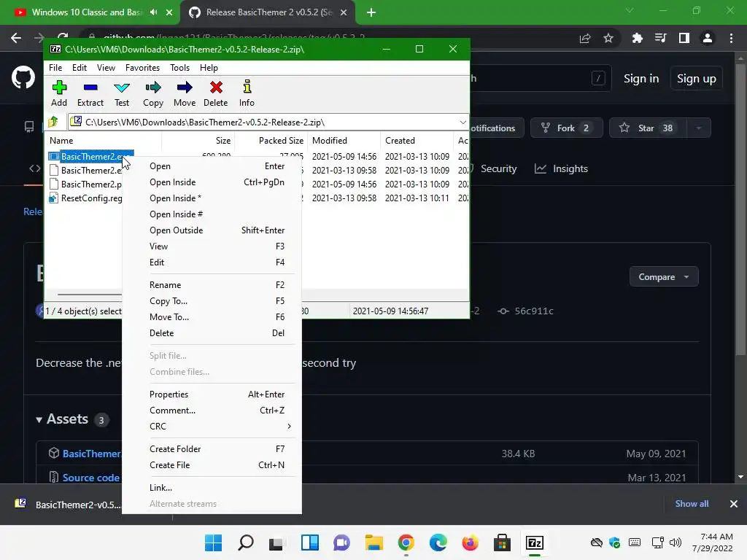Click the 7-Zip horizontal scrollbar thumb
The height and width of the screenshot is (560, 747).
pos(89,295)
